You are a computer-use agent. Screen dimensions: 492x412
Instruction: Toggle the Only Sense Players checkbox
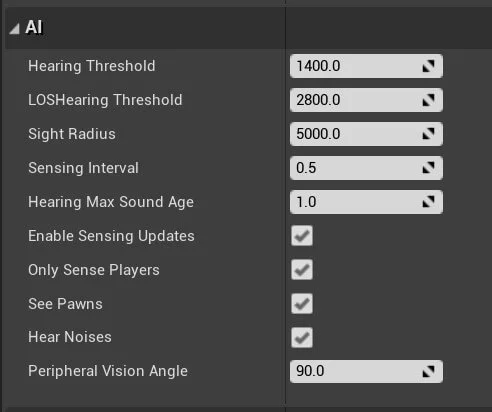pyautogui.click(x=302, y=269)
